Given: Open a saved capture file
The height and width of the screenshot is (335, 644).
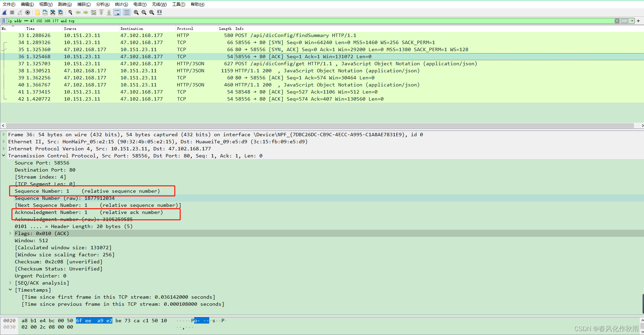Looking at the screenshot, I should 37,12.
